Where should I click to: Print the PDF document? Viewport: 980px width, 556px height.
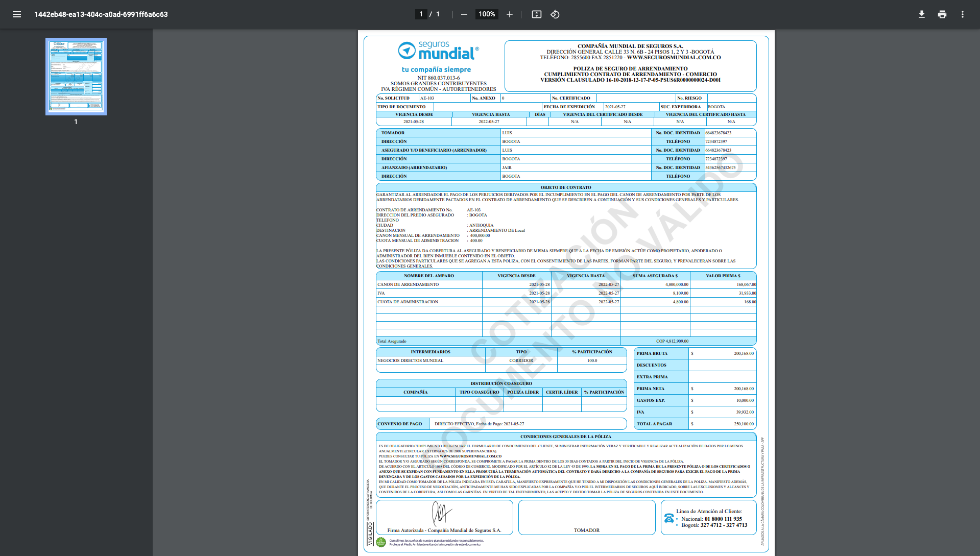tap(942, 14)
